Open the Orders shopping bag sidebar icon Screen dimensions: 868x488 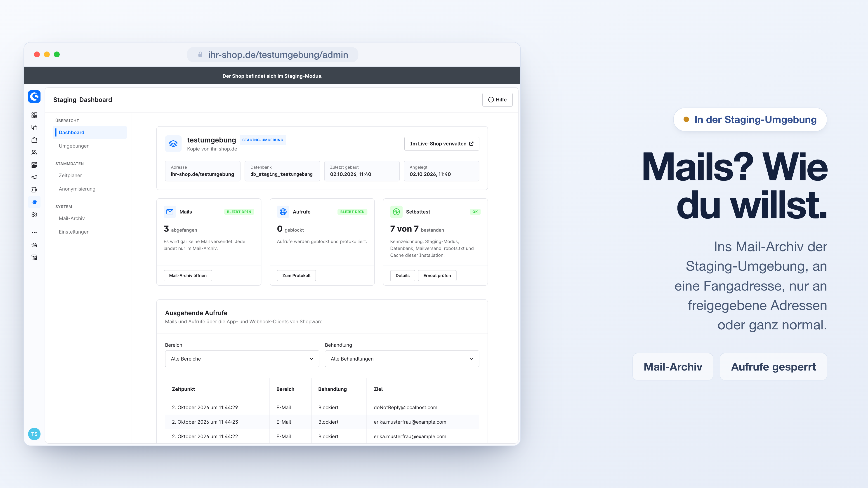click(34, 140)
